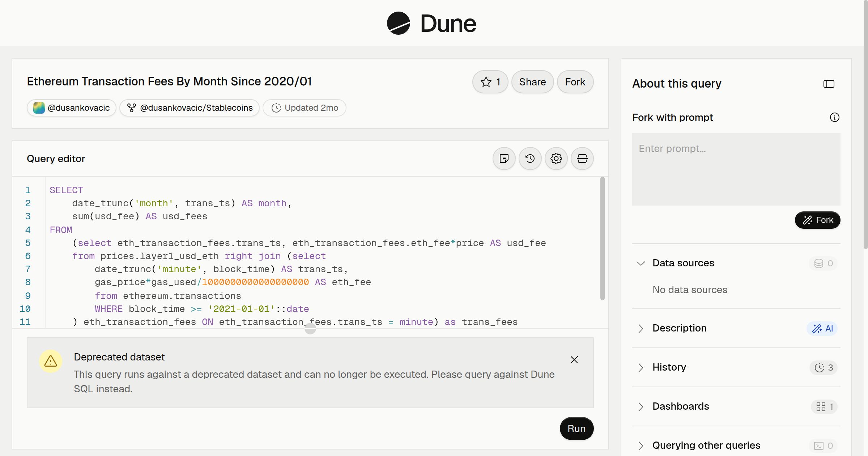Click the Share button
The width and height of the screenshot is (868, 456).
532,82
